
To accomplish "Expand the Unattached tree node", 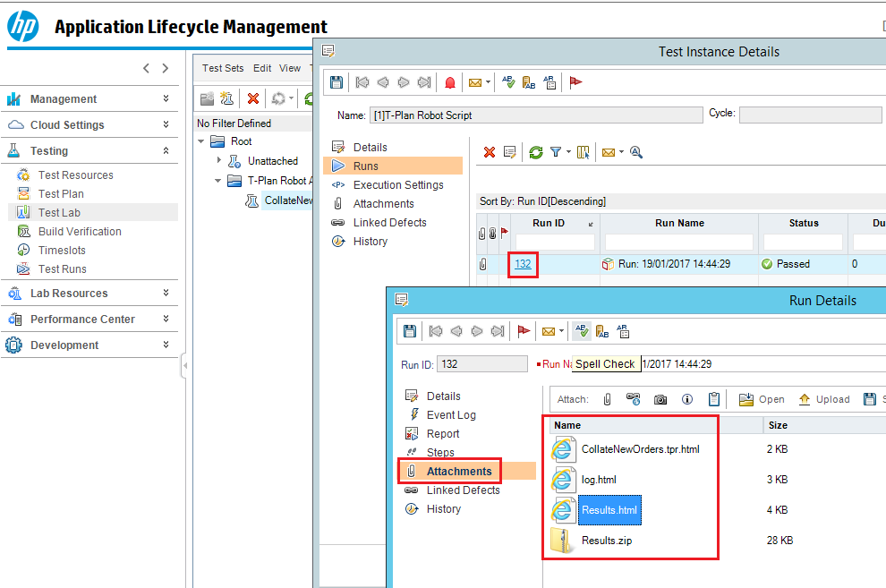I will [x=218, y=160].
